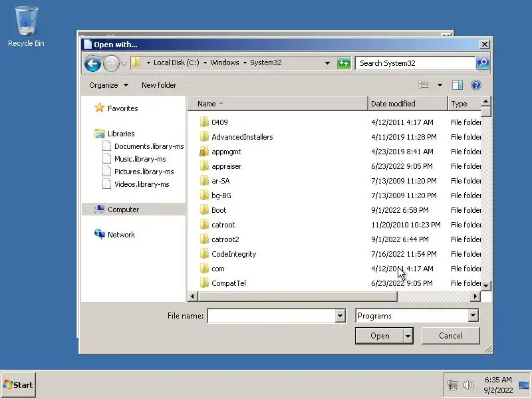Click System32 in the address path
The width and height of the screenshot is (532, 399).
(265, 63)
